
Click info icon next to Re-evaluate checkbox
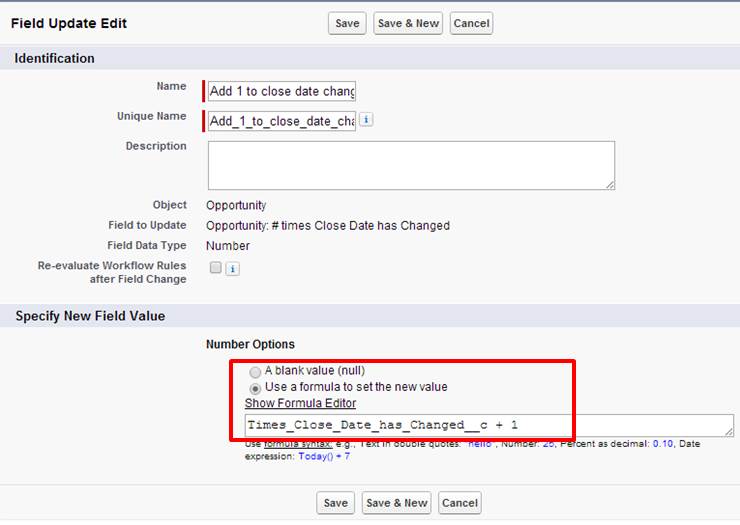pos(232,269)
